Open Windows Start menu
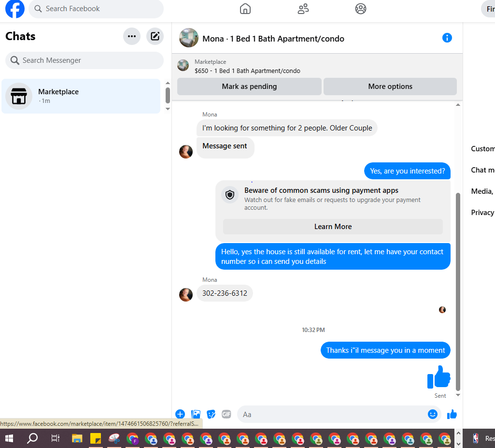495x448 pixels. (9, 438)
